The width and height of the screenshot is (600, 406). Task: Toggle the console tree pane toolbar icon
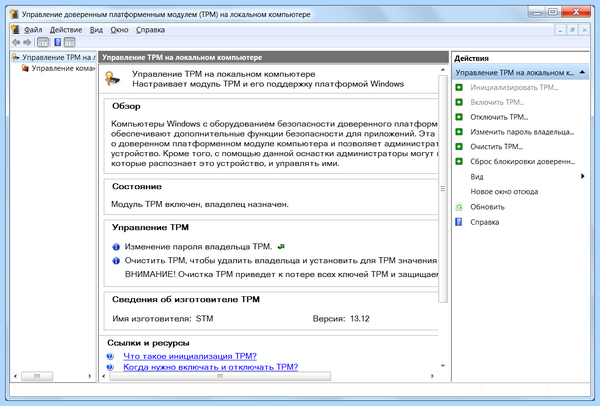pyautogui.click(x=43, y=42)
